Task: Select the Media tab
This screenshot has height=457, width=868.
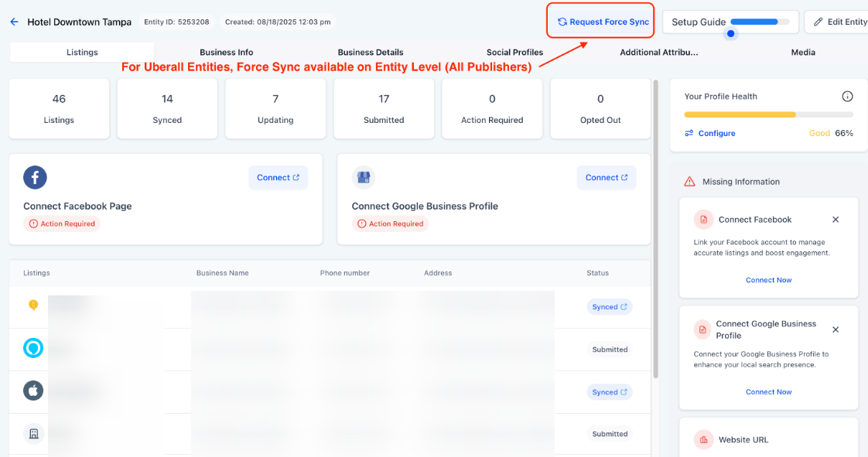Action: click(x=802, y=53)
